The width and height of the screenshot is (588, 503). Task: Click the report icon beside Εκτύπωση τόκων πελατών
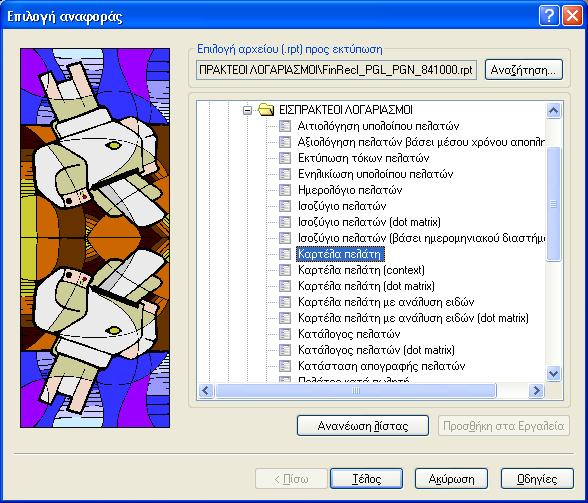tap(285, 158)
